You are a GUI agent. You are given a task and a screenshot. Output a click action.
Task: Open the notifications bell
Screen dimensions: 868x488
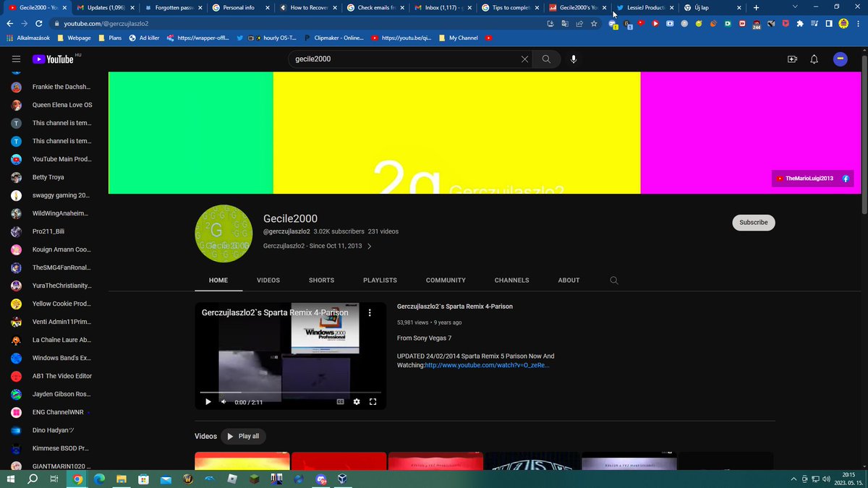[x=814, y=59]
